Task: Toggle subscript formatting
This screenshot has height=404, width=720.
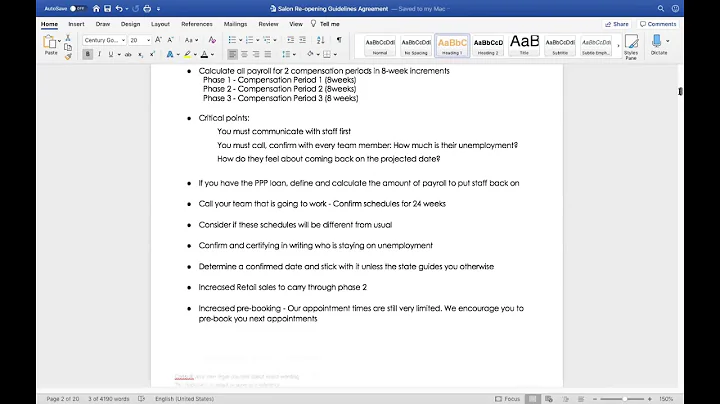Action: [140, 54]
